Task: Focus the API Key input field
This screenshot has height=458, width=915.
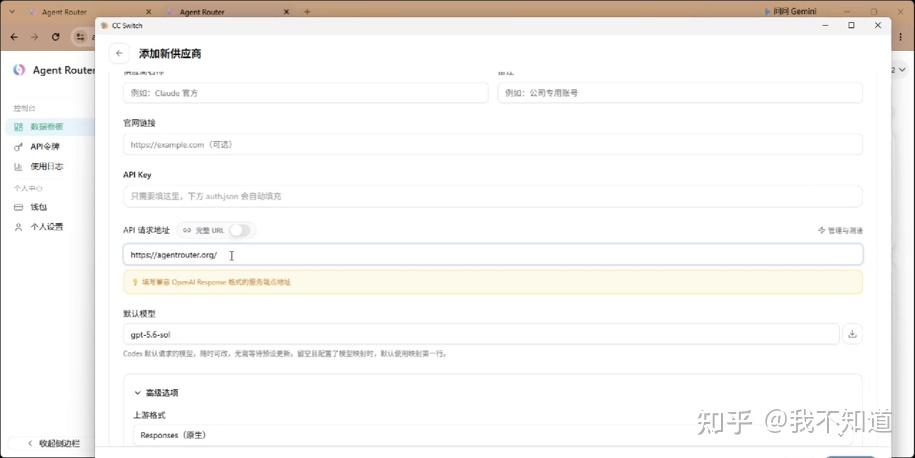Action: pos(493,196)
